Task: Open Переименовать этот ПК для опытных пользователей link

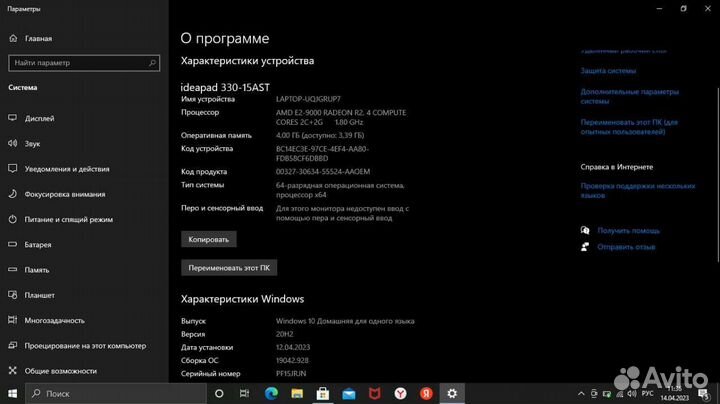Action: point(629,127)
